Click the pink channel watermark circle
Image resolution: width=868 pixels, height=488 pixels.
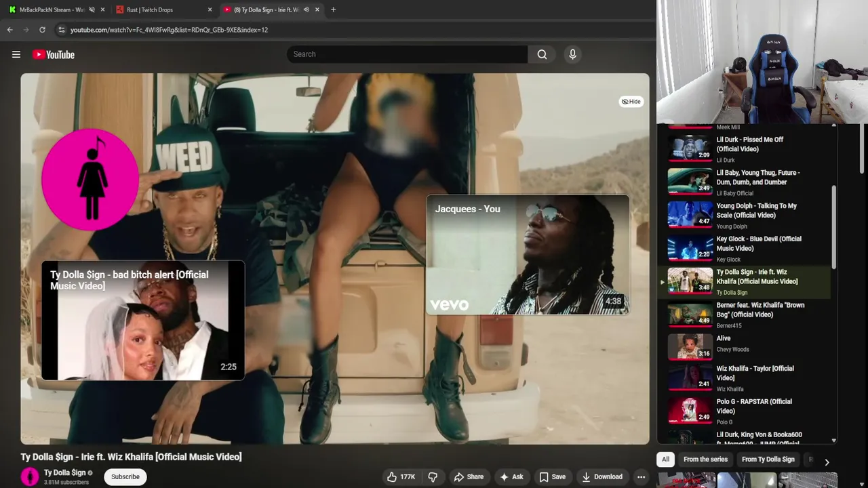[90, 180]
